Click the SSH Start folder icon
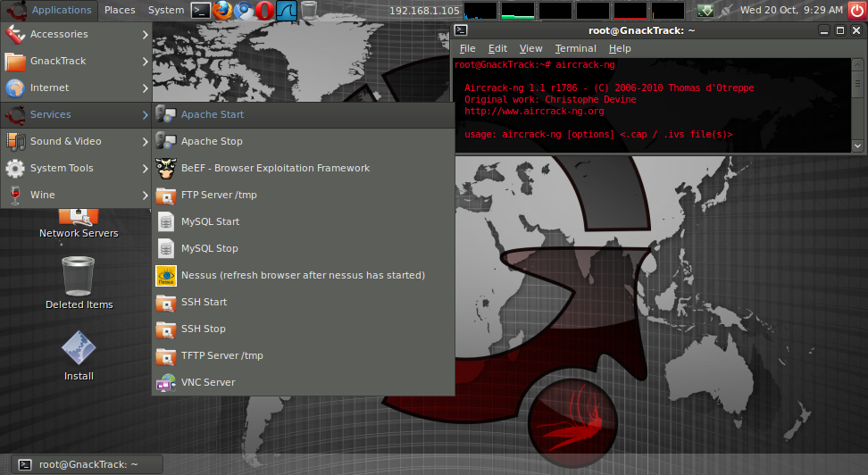This screenshot has width=868, height=475. [x=165, y=303]
